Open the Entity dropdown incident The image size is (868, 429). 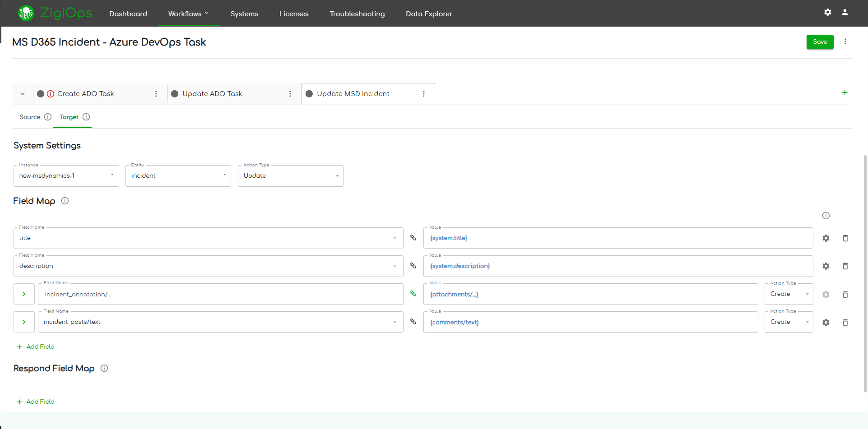coord(178,176)
